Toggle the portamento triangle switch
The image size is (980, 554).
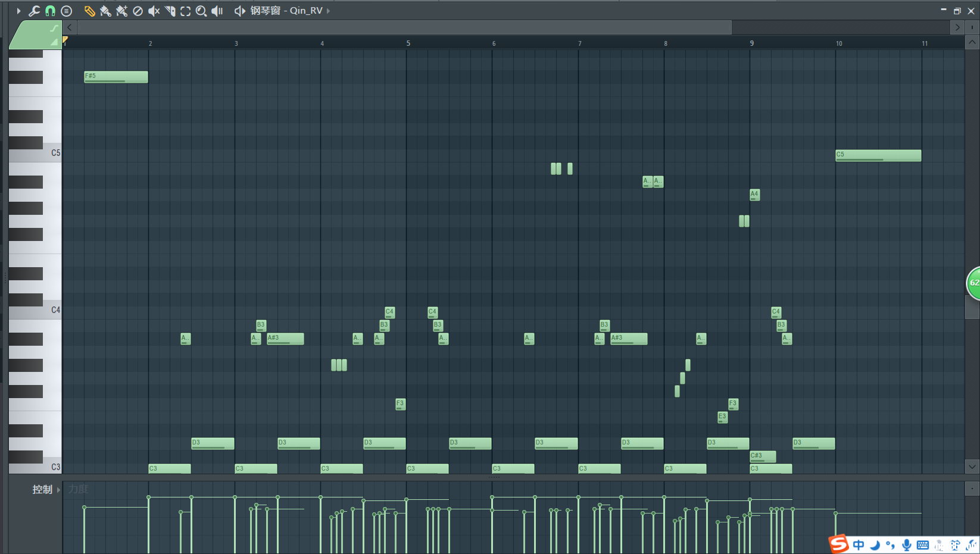point(54,42)
